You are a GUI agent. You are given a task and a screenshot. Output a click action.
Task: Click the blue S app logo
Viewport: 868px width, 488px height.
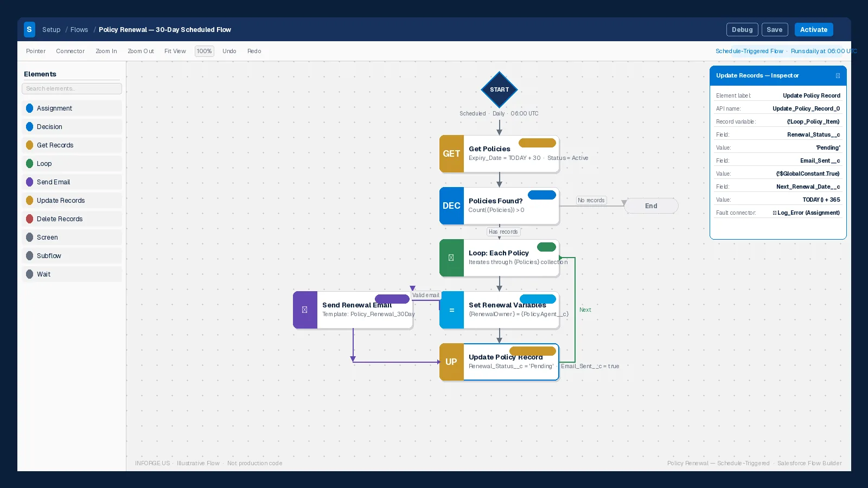tap(29, 29)
